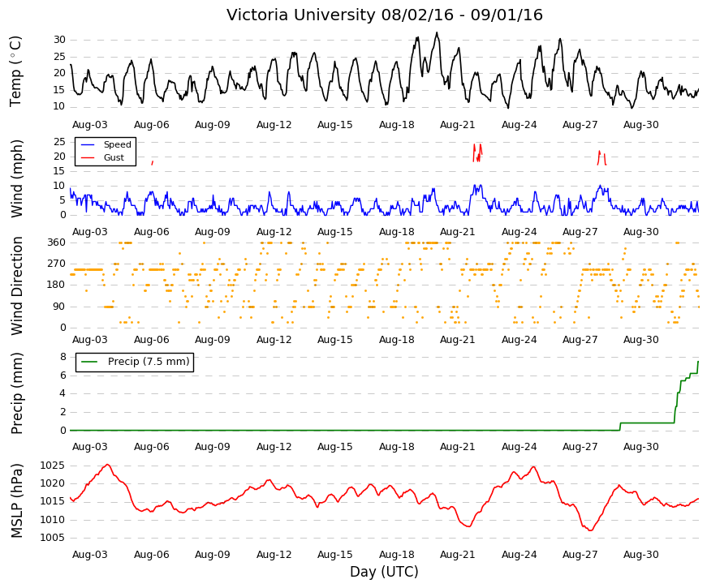Click the 'Temp (°C)' axis label
Screen dimensions: 707x588
15,71
